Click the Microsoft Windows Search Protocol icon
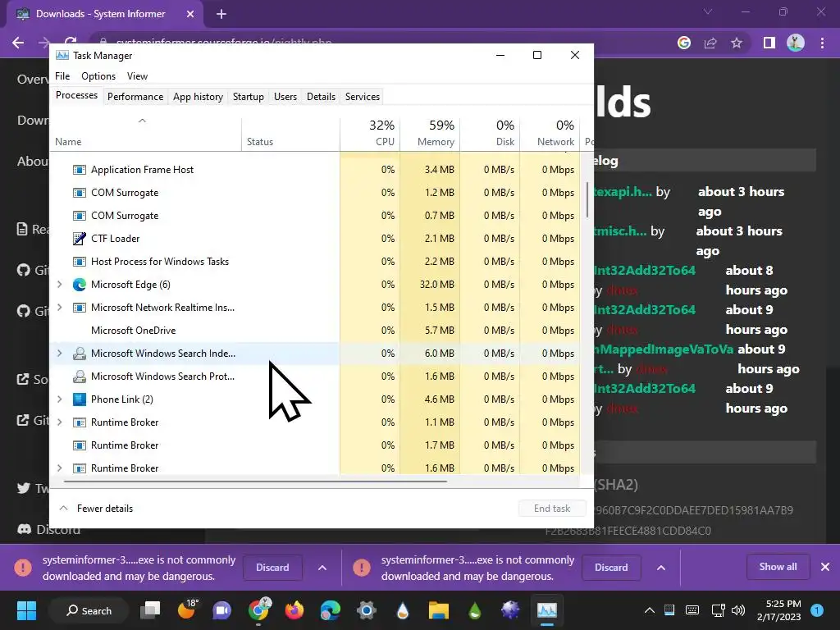 (80, 376)
